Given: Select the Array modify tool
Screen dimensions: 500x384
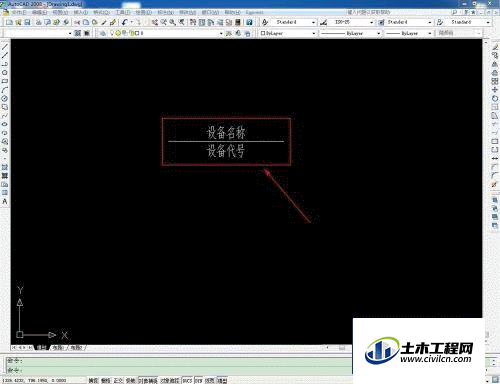Looking at the screenshot, I should click(x=495, y=81).
